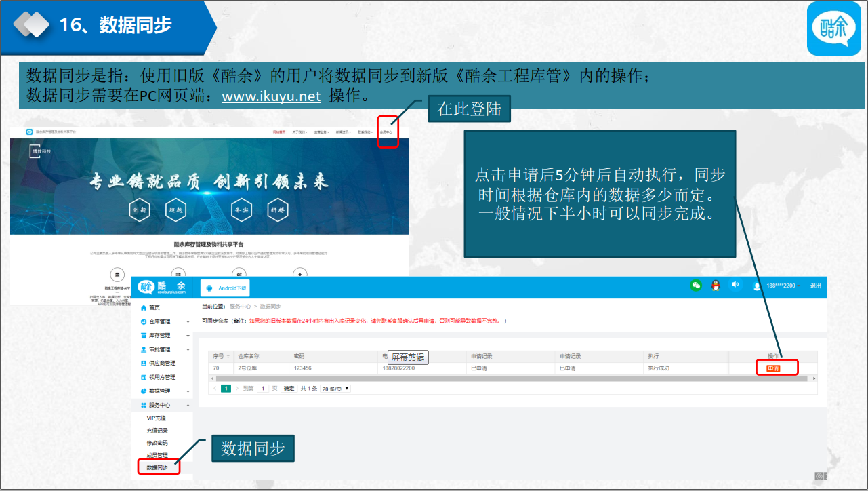
Task: Click the speaker notification icon in the header
Action: pos(736,285)
